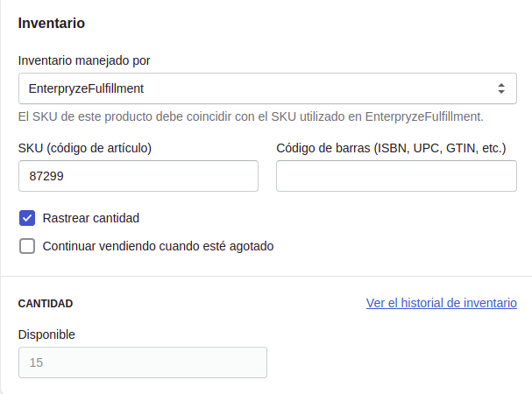Click the CANTIDAD section heading
The image size is (532, 394).
coord(46,303)
